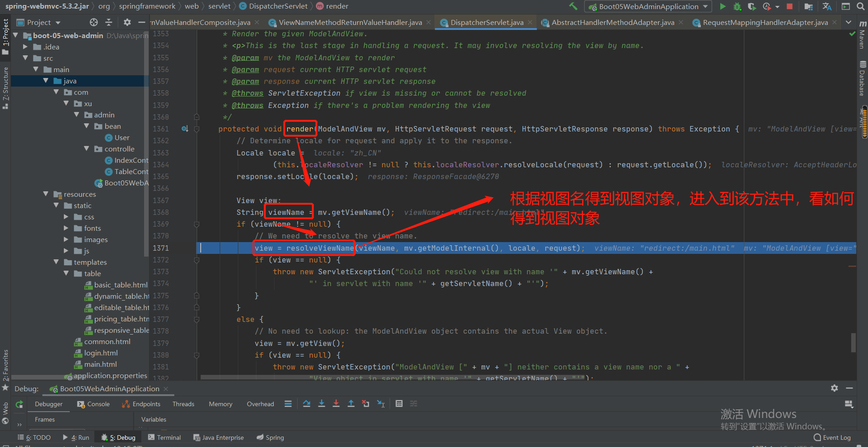The image size is (868, 447).
Task: Open Evaluate Expression calculator icon
Action: (399, 404)
